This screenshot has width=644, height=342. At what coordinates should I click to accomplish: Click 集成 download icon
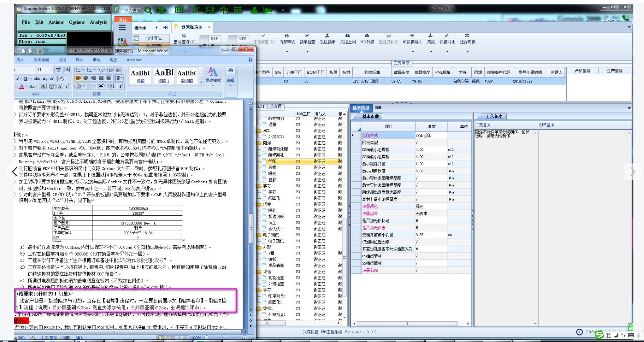[430, 35]
